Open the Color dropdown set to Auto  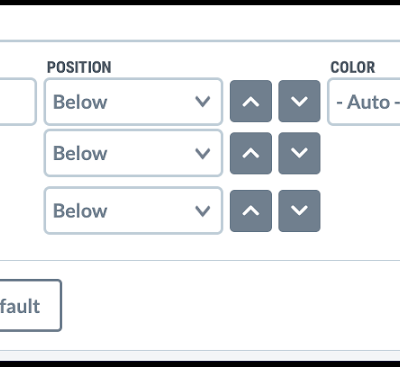tap(364, 102)
